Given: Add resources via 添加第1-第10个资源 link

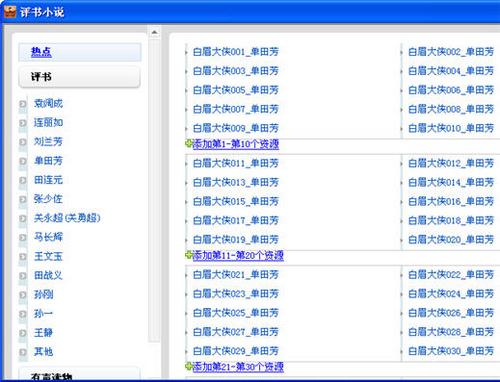Looking at the screenshot, I should pyautogui.click(x=236, y=144).
